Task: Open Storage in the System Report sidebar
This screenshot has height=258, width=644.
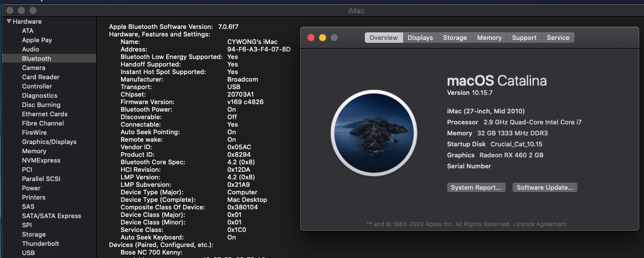Action: click(34, 234)
